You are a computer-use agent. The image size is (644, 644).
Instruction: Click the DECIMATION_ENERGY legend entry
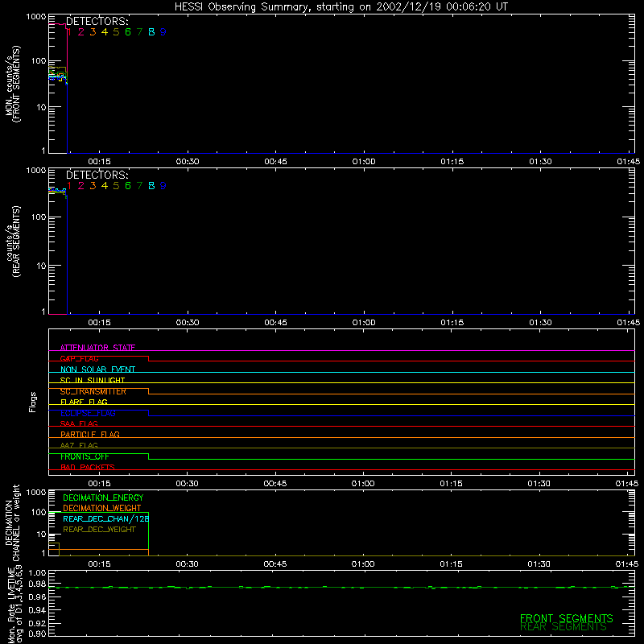(103, 497)
